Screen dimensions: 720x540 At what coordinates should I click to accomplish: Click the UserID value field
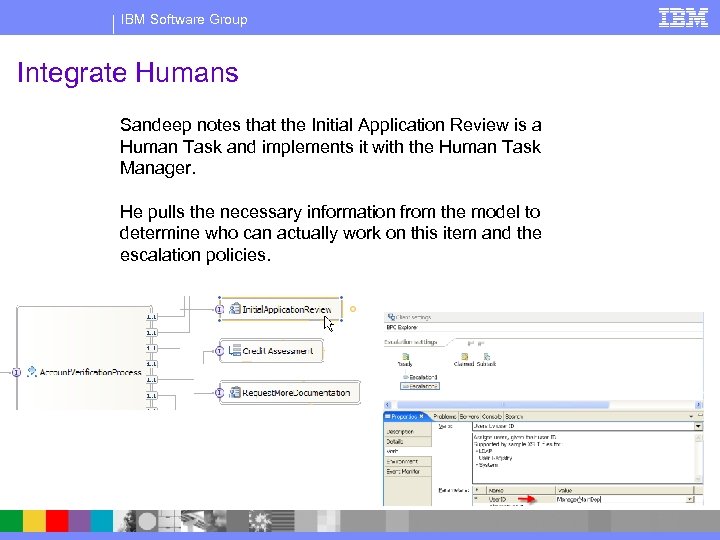coord(620,499)
